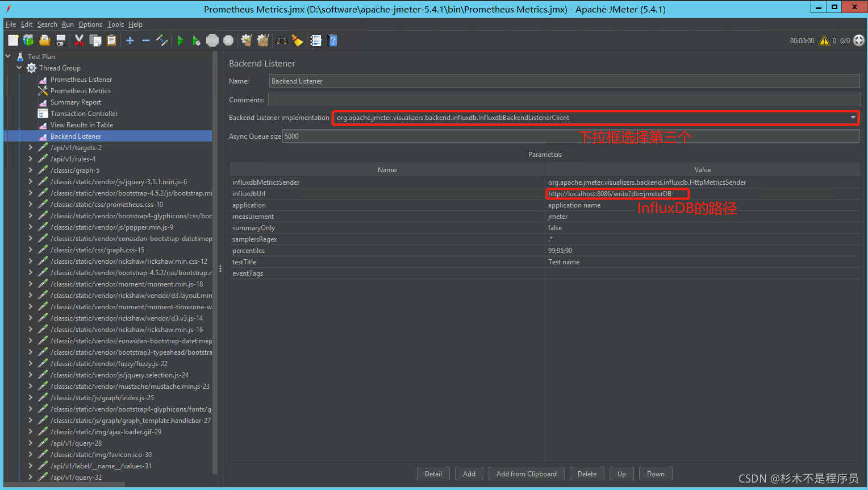
Task: Expand the /api/v1/rules-4 node
Action: (x=31, y=159)
